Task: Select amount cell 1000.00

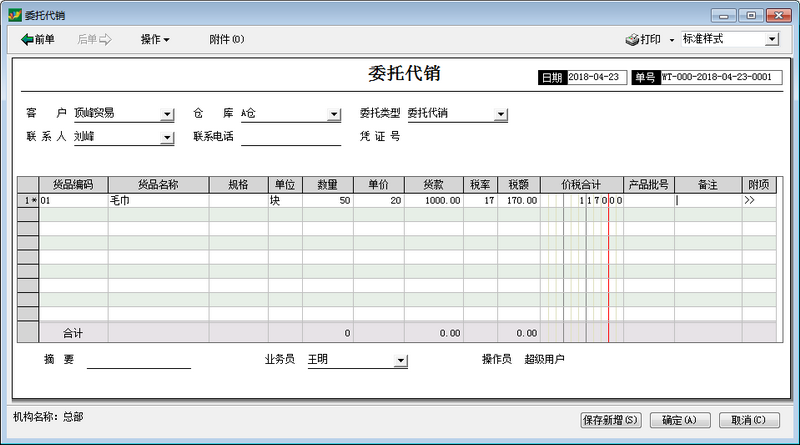Action: pos(434,201)
